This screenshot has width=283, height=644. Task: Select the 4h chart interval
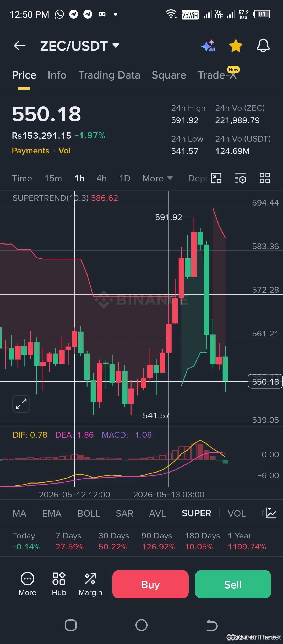(102, 179)
